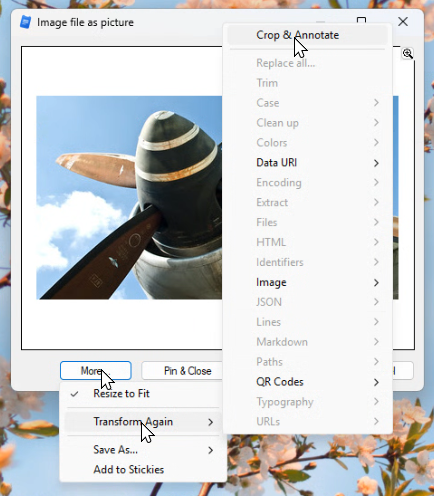
Task: Click the More button
Action: coord(96,371)
